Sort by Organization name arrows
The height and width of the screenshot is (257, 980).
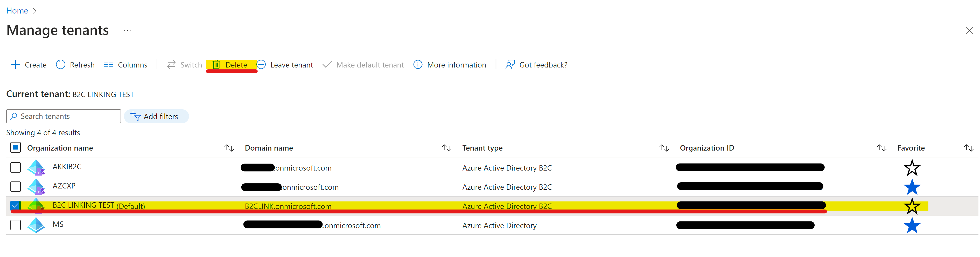point(229,148)
